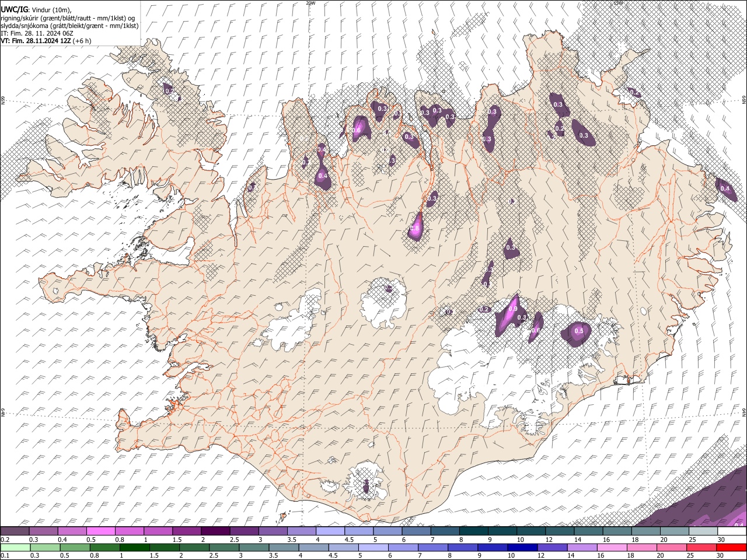Click the 'Vindur (10m)' header text

click(51, 10)
